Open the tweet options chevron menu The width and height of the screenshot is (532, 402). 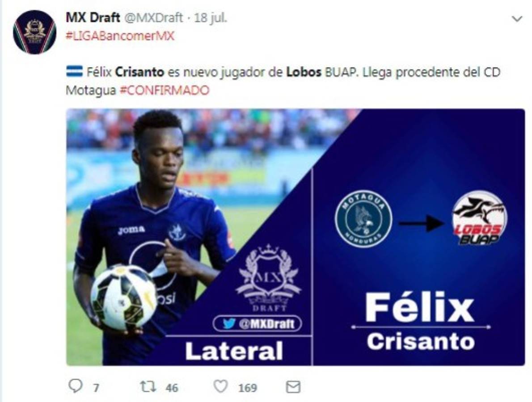[517, 19]
